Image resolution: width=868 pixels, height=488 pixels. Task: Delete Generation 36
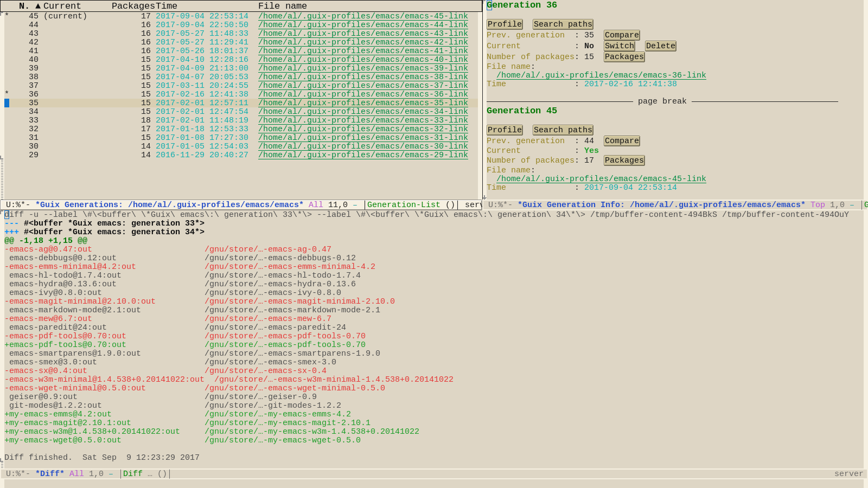pyautogui.click(x=660, y=46)
